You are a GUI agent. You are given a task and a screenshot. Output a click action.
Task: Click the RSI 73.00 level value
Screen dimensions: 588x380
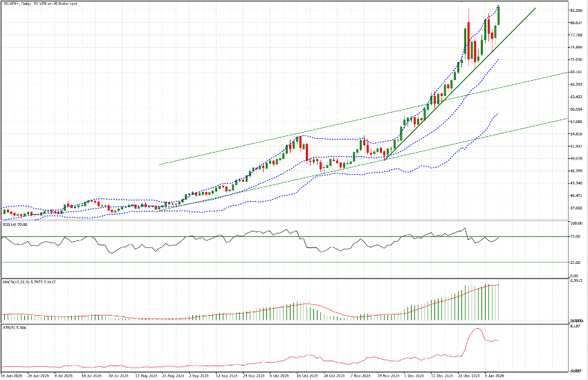click(x=576, y=237)
